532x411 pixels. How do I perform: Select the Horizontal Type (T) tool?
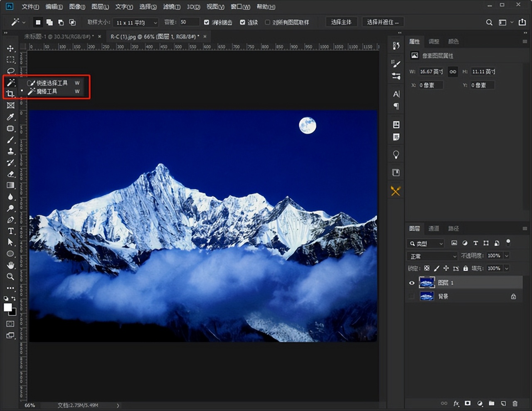10,231
